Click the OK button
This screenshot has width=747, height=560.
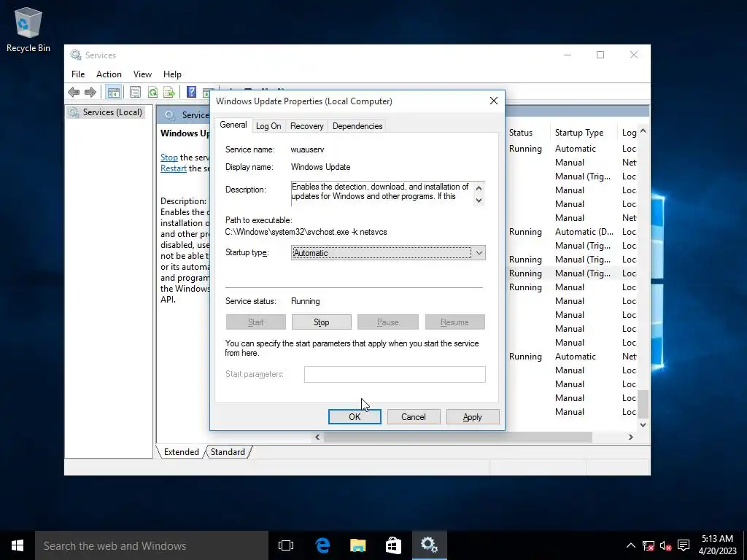pos(355,416)
